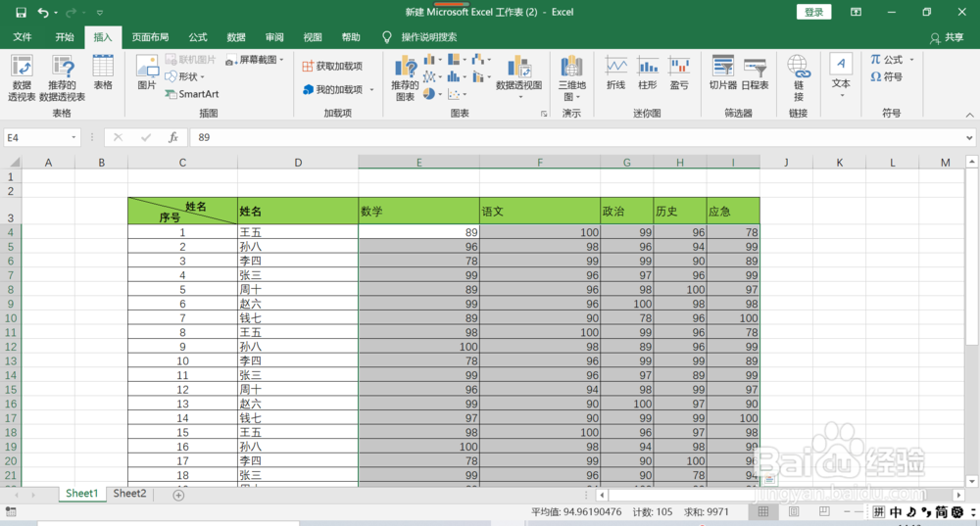Click the Quick Analysis button near selection
Viewport: 980px width, 526px height.
pyautogui.click(x=769, y=479)
